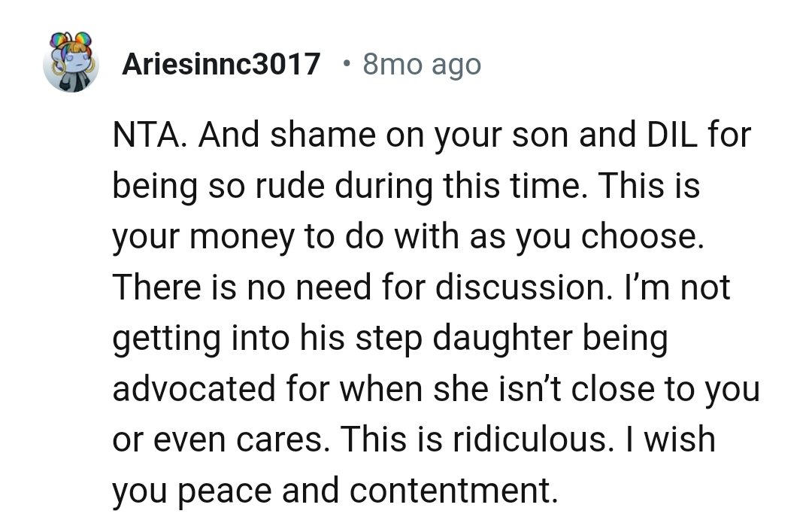Open the Ariesinnc3017 profile link
This screenshot has width=812, height=529.
pos(221,65)
